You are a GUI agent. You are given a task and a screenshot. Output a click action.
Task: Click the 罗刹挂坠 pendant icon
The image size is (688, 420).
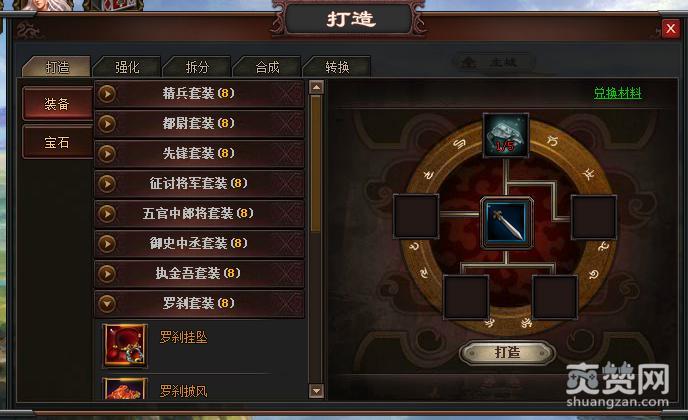(125, 345)
